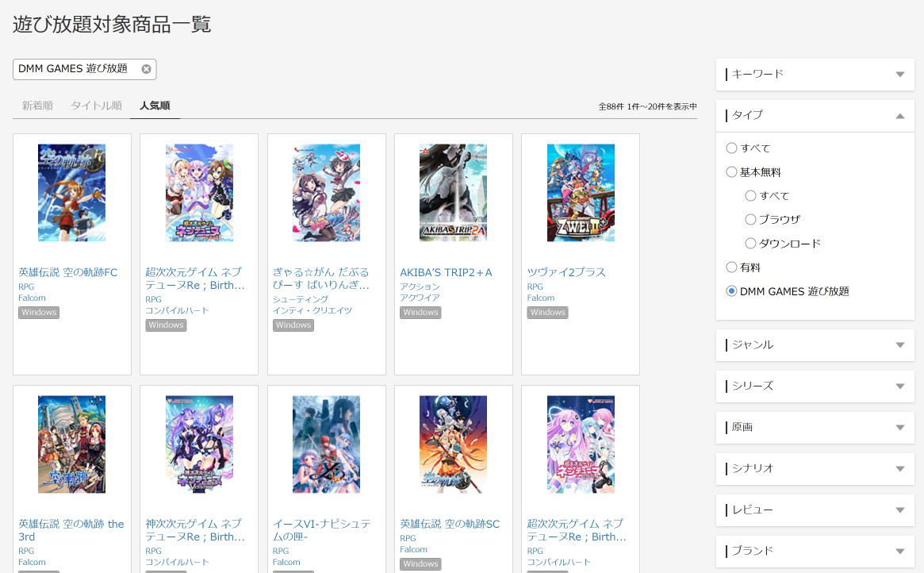Screen dimensions: 924x573
Task: Expand the ブランド filter panel
Action: 815,552
